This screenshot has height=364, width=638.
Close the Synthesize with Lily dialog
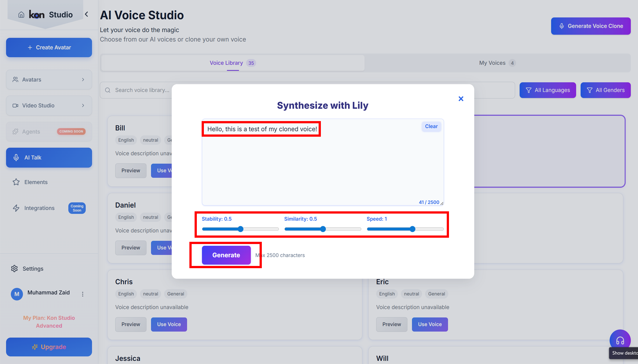point(461,99)
